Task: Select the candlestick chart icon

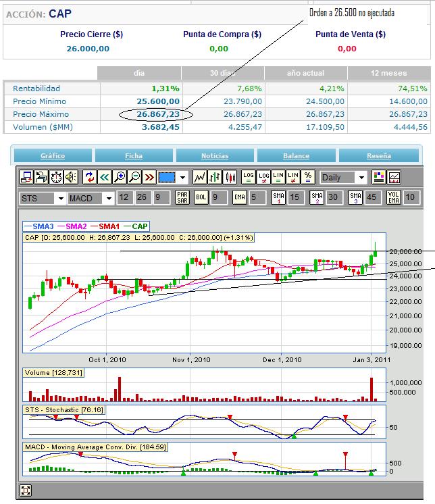Action: coord(230,177)
